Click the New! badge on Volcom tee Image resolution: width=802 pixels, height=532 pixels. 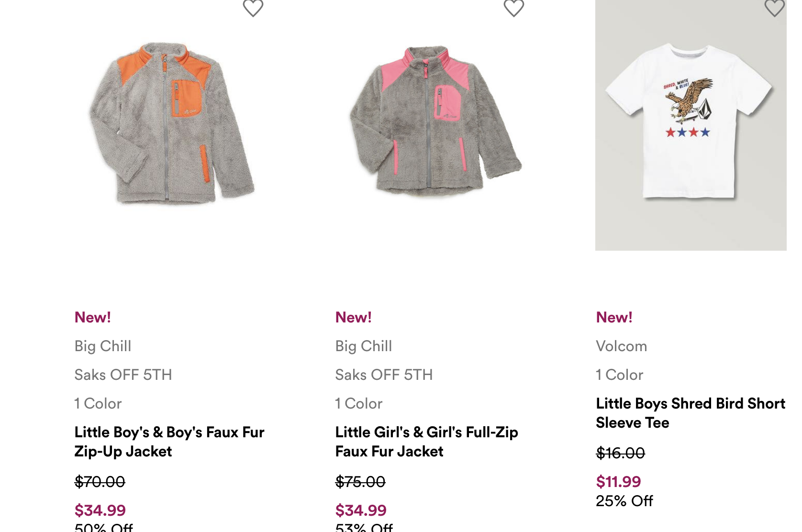click(x=614, y=317)
